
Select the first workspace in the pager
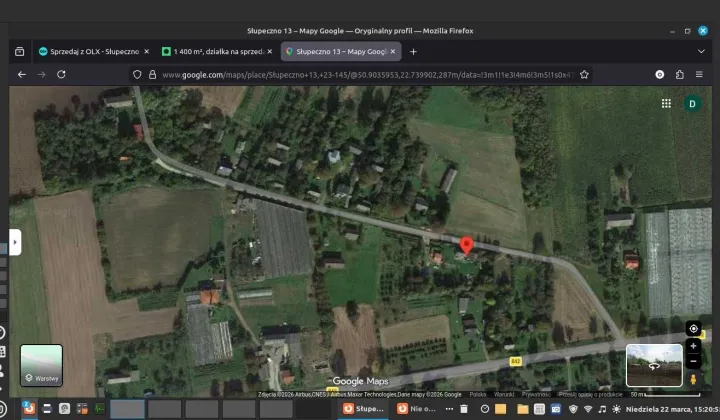(x=127, y=409)
